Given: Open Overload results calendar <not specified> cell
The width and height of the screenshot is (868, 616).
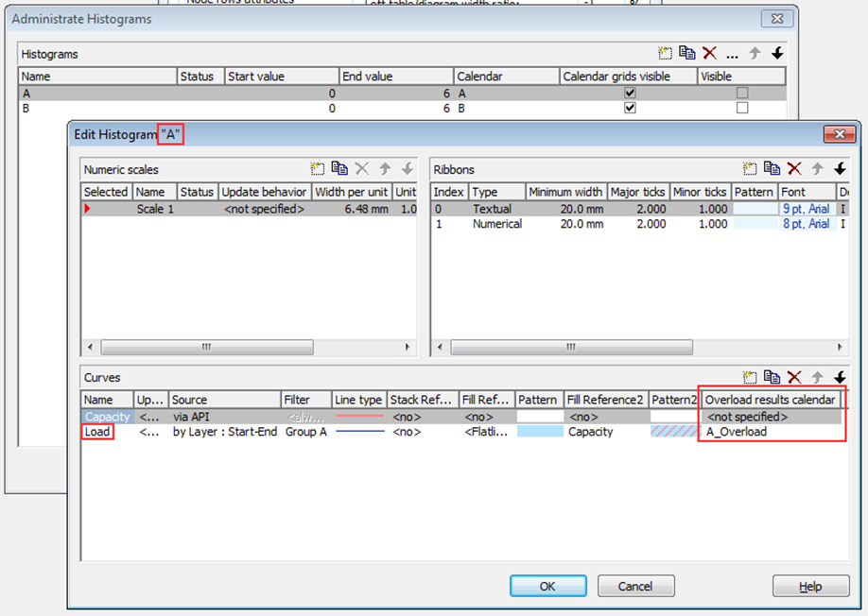Looking at the screenshot, I should [773, 417].
